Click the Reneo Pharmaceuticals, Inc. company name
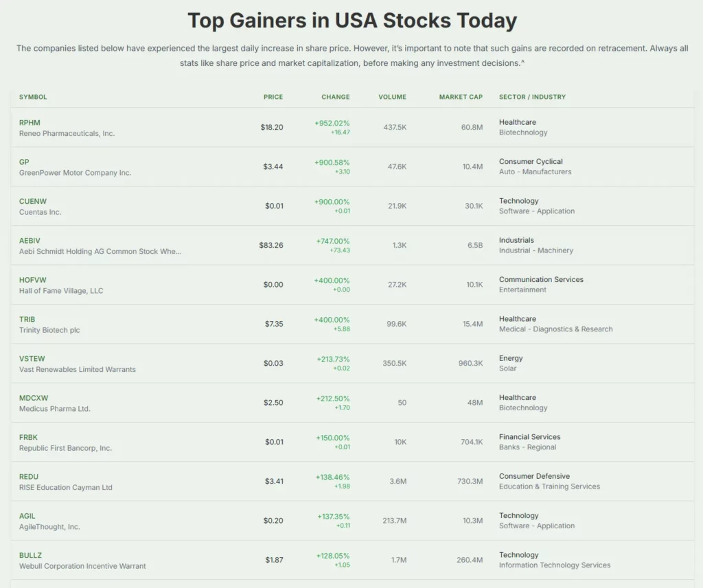 tap(67, 133)
